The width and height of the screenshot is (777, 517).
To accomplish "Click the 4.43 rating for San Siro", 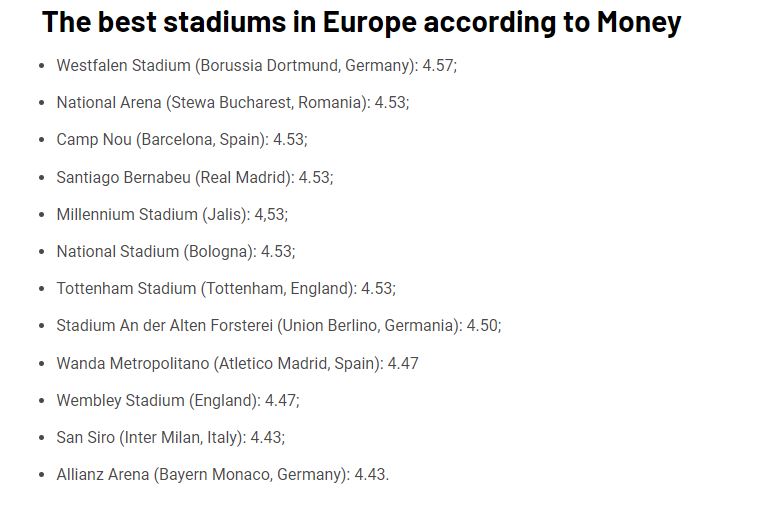I will 265,437.
